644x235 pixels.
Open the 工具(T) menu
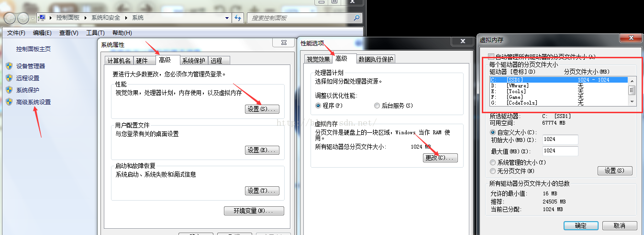(95, 33)
